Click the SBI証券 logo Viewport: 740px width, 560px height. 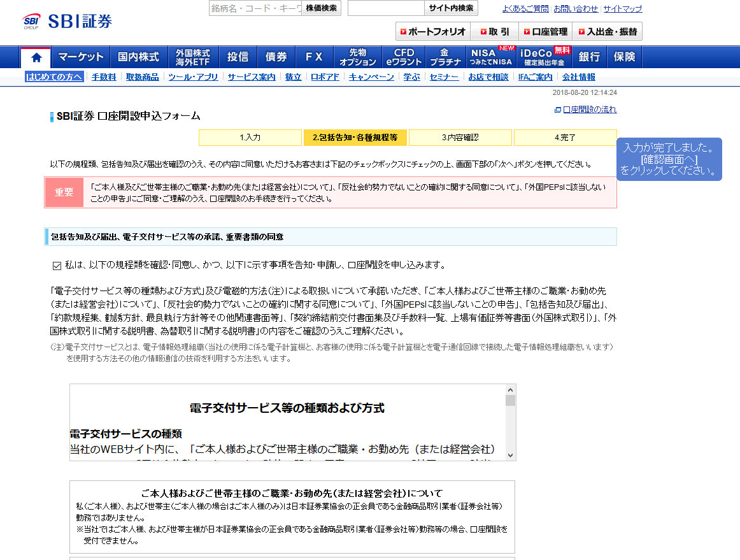pos(67,21)
